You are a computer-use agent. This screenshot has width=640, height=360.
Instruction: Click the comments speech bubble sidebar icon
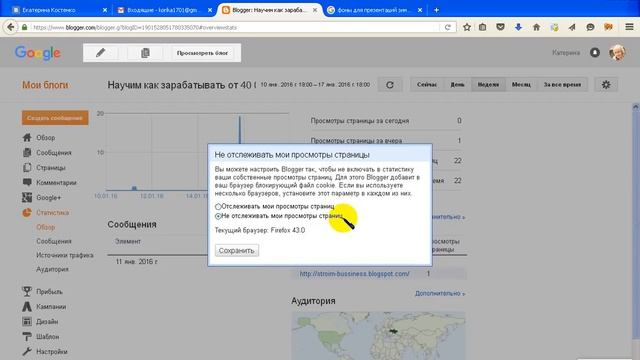tap(27, 182)
